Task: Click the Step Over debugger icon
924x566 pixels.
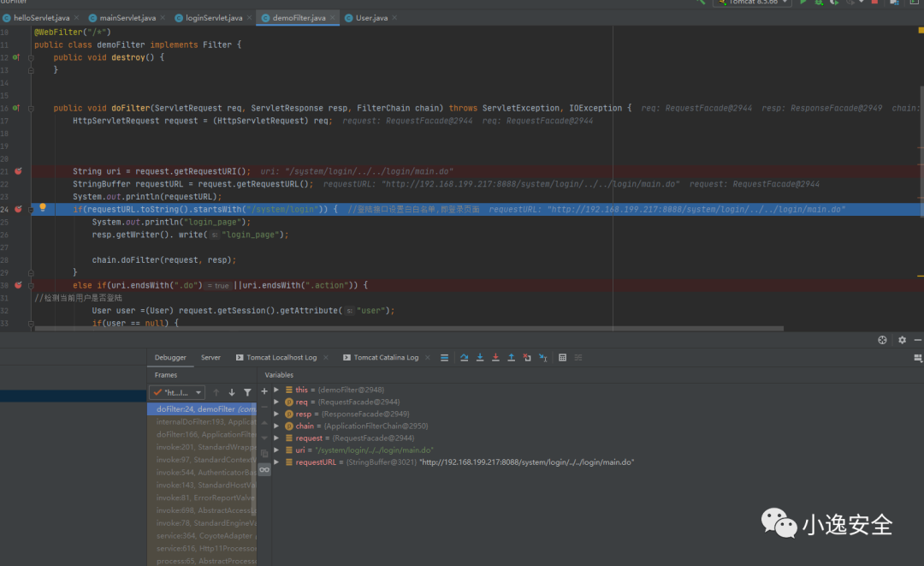Action: (x=465, y=357)
